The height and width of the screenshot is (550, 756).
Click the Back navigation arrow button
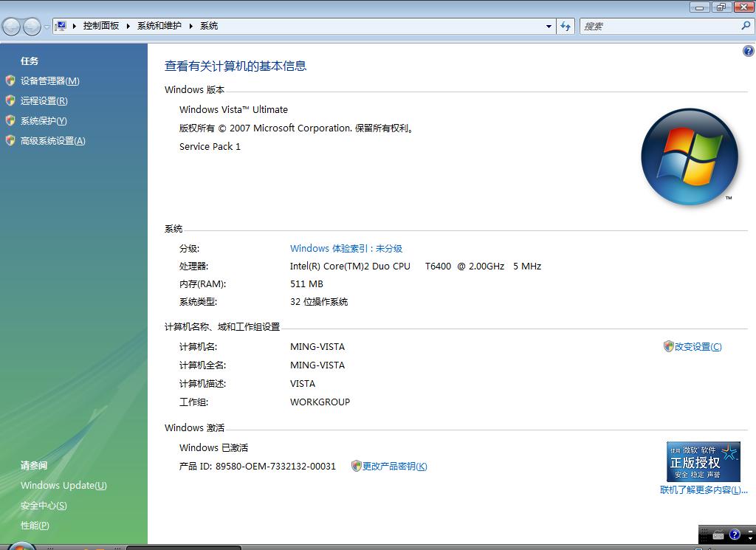(x=12, y=27)
